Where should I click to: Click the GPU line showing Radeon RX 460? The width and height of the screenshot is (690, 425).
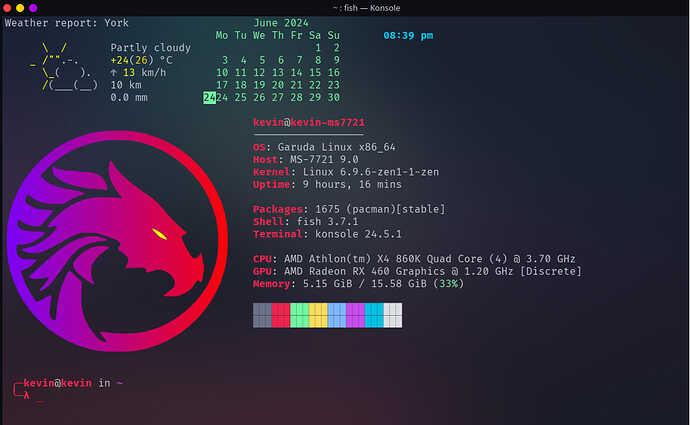(417, 272)
